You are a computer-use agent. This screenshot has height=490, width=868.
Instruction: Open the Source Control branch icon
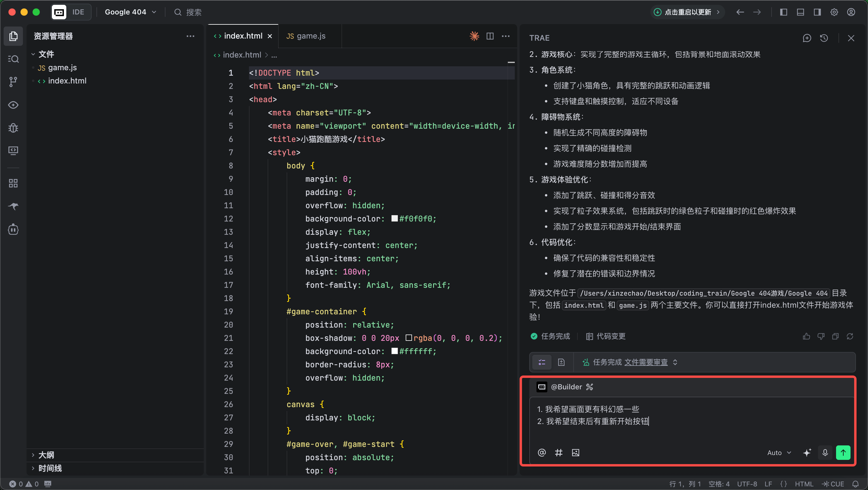point(13,82)
